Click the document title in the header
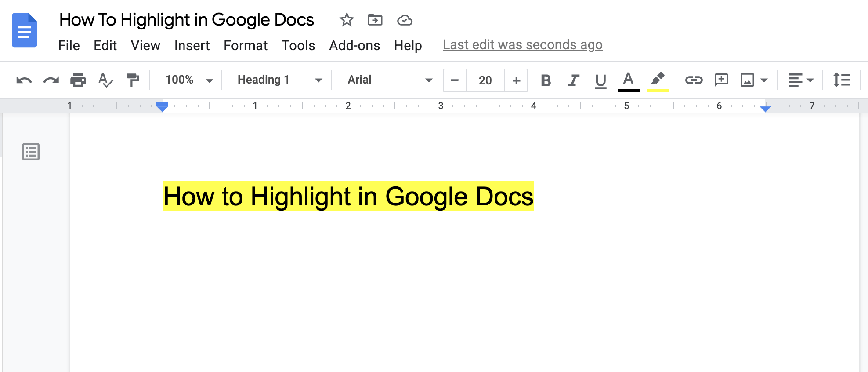The height and width of the screenshot is (372, 868). pos(187,20)
